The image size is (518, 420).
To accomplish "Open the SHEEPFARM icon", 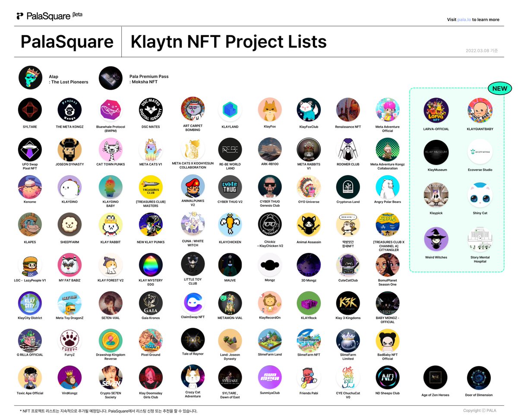I will 69,224.
